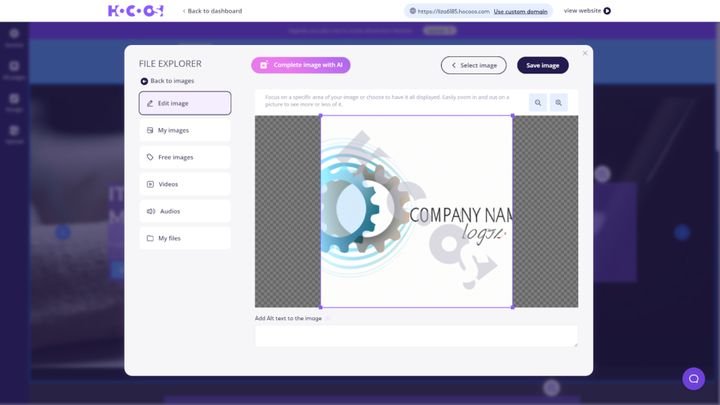Click the folder icon beside My files
This screenshot has height=405, width=720.
point(150,238)
